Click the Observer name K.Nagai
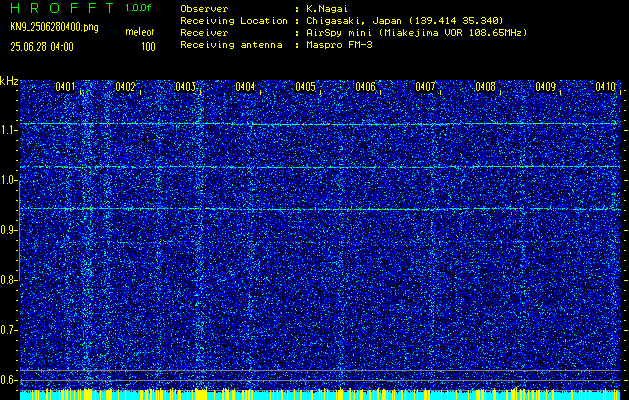 pyautogui.click(x=327, y=9)
